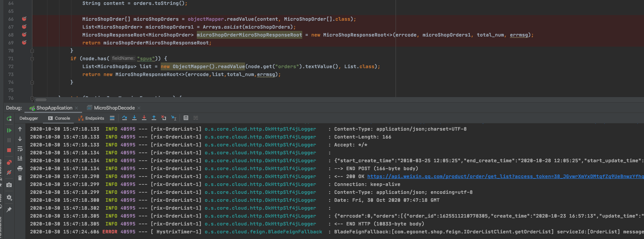
Task: Resume program execution in debugger
Action: [x=9, y=130]
